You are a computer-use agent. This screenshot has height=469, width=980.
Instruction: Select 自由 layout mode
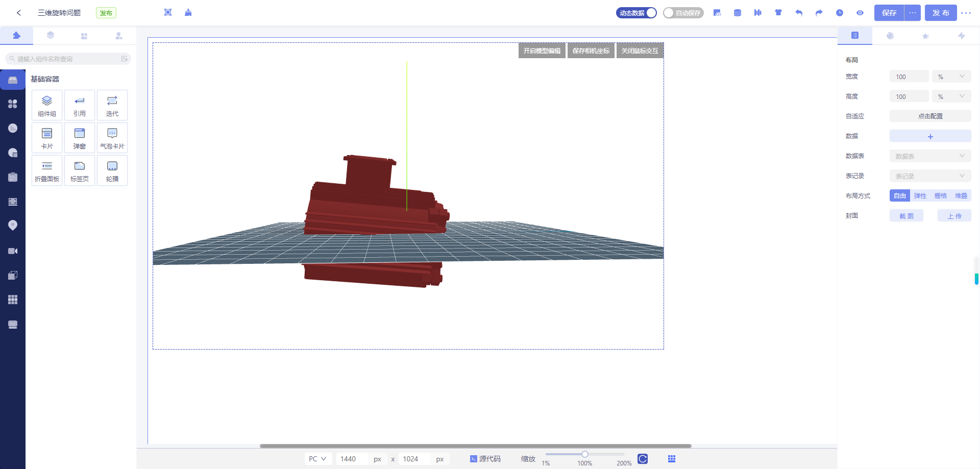900,196
